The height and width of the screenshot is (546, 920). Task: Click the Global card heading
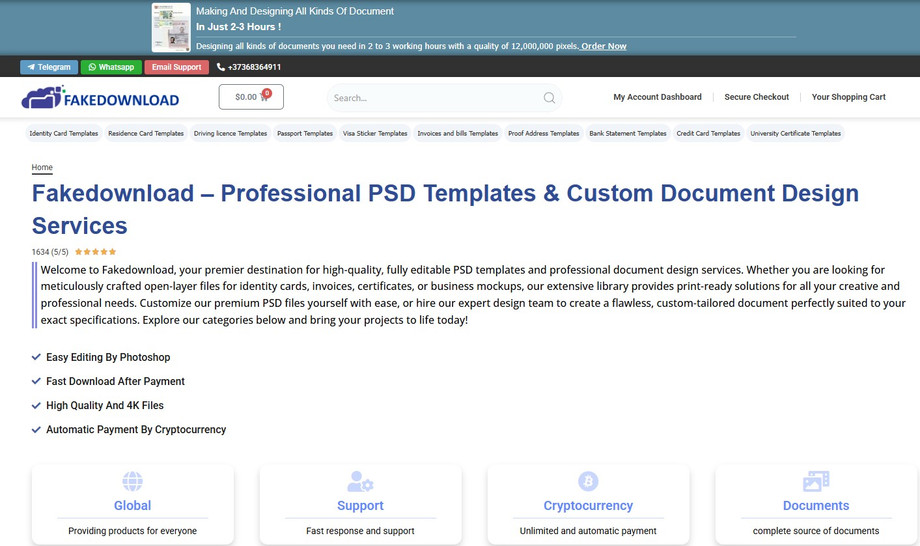133,506
